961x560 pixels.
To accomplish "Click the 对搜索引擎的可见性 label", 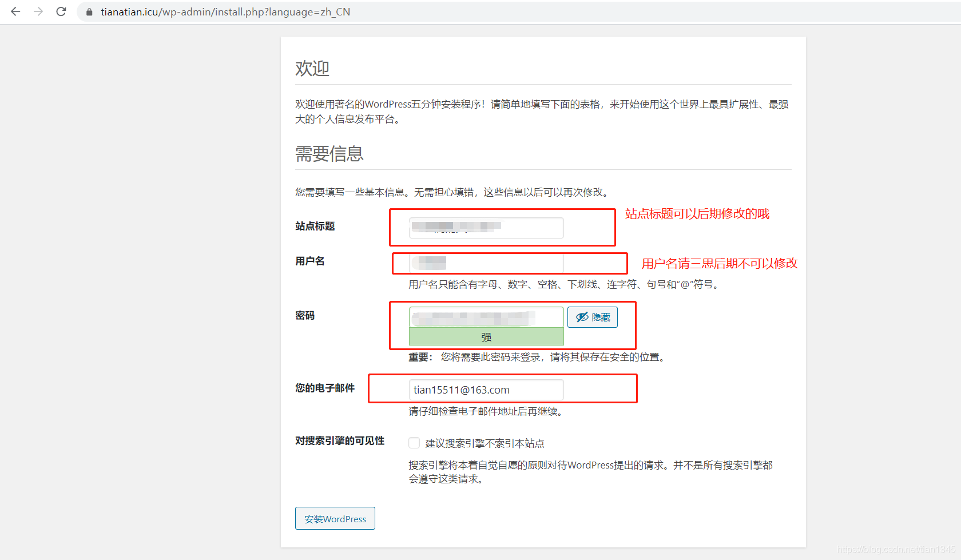I will (340, 440).
